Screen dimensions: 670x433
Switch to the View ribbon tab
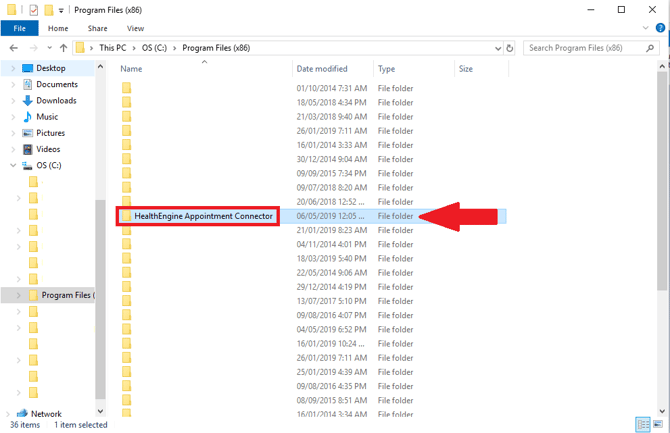(135, 29)
